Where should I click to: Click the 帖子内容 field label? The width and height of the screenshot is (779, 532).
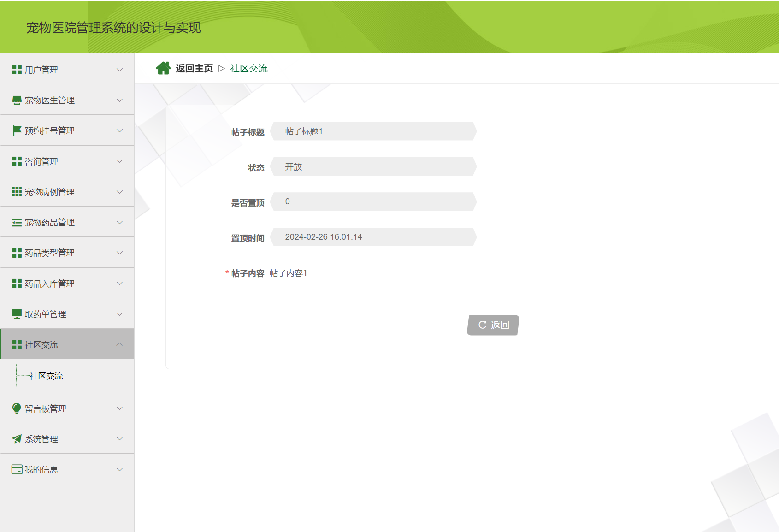[248, 273]
